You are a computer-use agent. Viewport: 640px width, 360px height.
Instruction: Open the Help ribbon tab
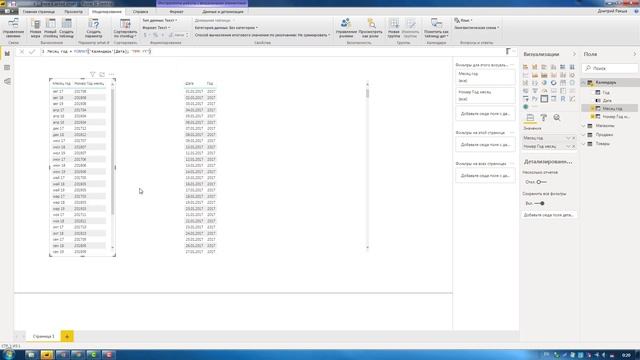(140, 12)
